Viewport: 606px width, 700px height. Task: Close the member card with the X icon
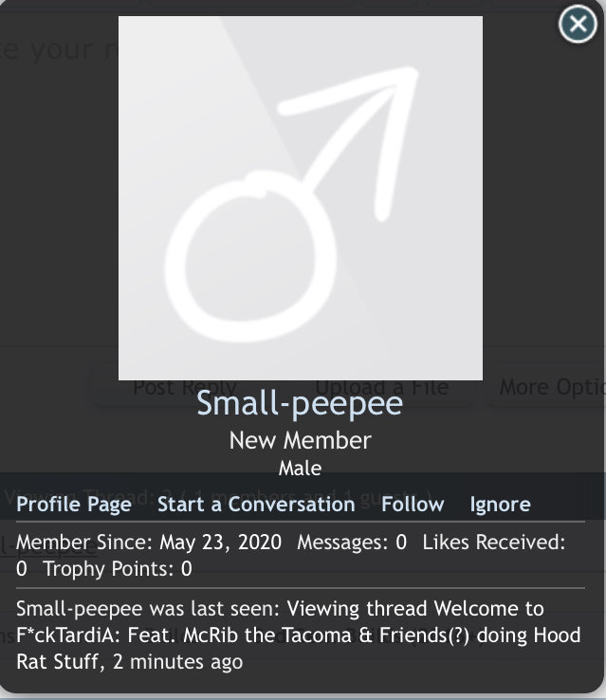click(x=578, y=24)
